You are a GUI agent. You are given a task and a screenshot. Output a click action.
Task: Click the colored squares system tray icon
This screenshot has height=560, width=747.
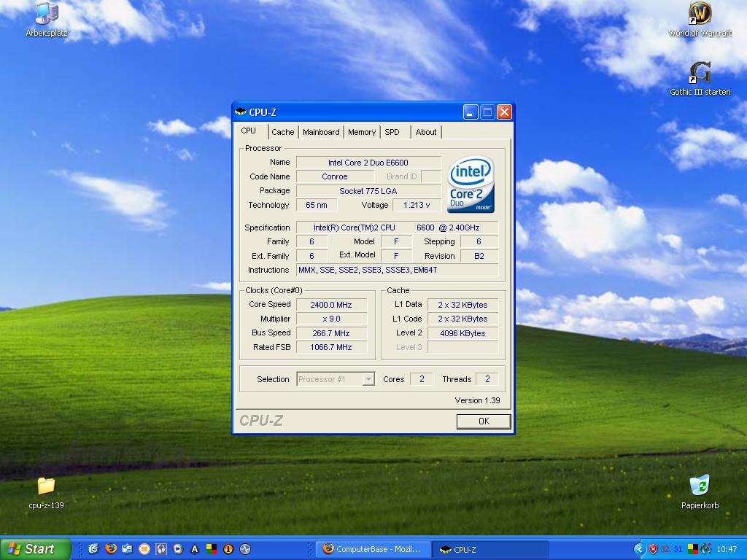pos(692,549)
